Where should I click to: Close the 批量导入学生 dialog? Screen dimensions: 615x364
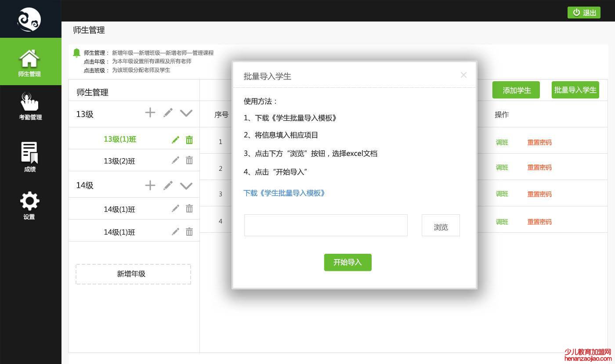click(463, 75)
